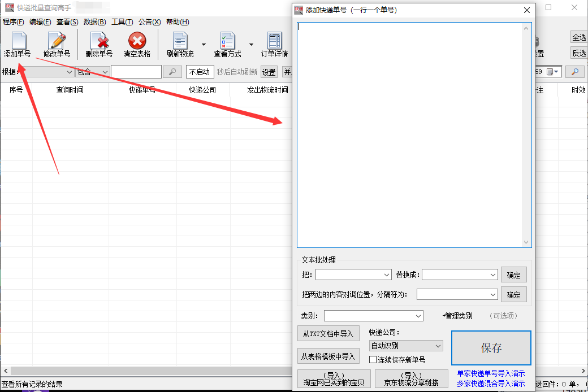Enable 连续保存新单号 continuous save checkbox
Screen dimensions: 588x392
[372, 359]
